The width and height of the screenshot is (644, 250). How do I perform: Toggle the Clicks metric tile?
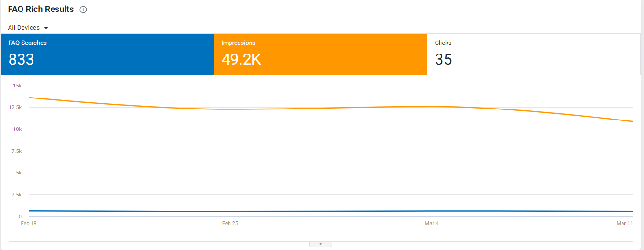tap(534, 54)
